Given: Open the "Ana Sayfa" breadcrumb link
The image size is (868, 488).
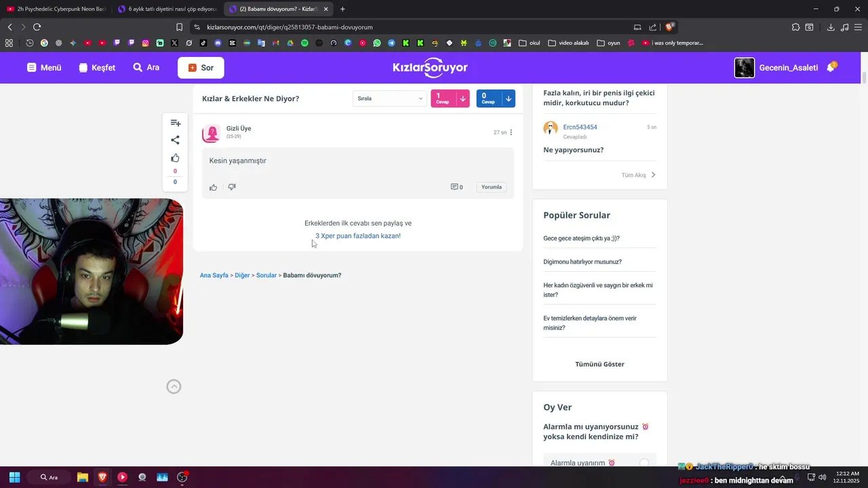Looking at the screenshot, I should (214, 275).
